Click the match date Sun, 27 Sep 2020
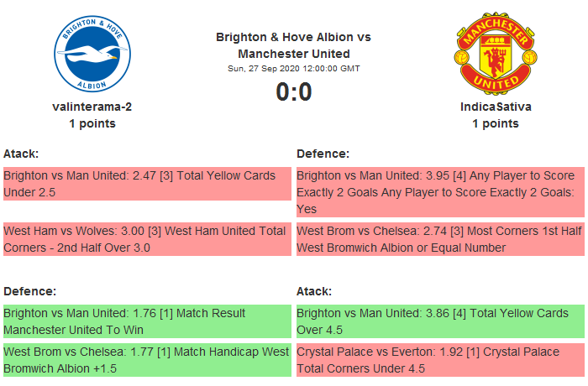 coord(293,69)
